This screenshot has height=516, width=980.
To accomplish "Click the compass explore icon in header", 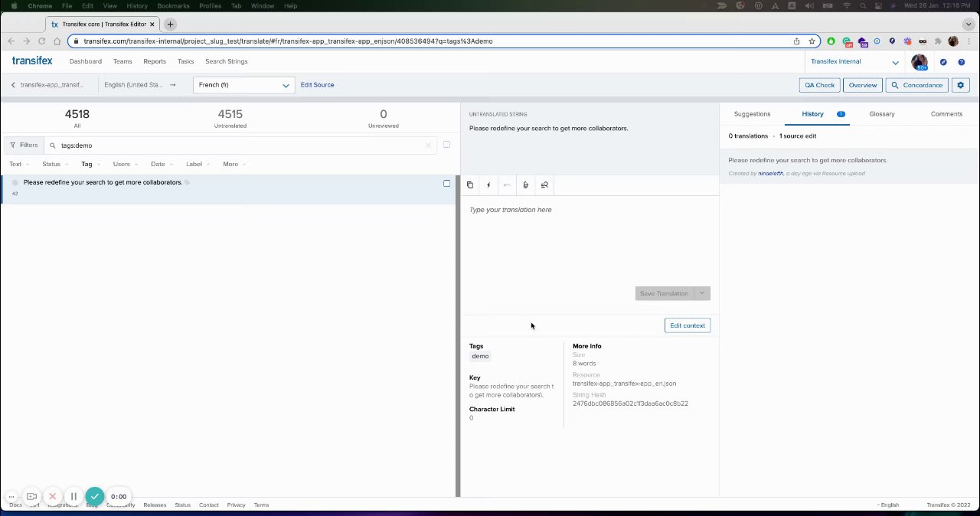I will 943,62.
